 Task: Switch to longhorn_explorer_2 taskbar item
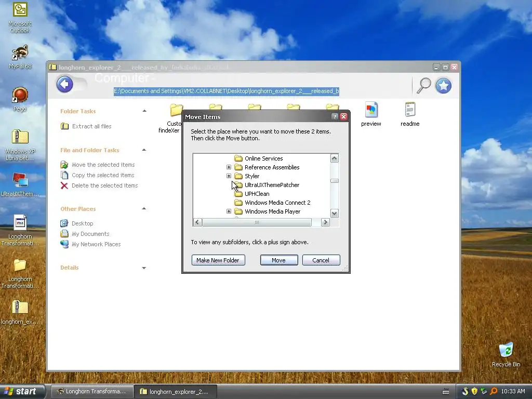coord(175,392)
